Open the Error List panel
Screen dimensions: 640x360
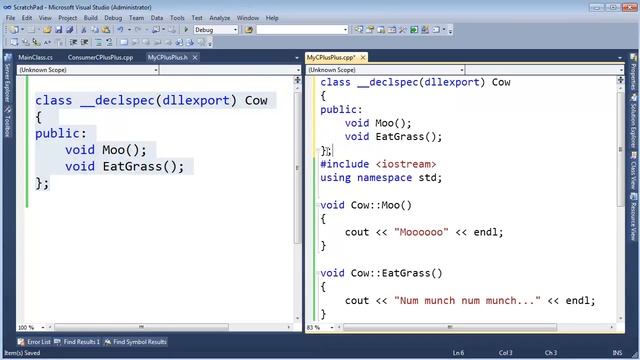(34, 342)
